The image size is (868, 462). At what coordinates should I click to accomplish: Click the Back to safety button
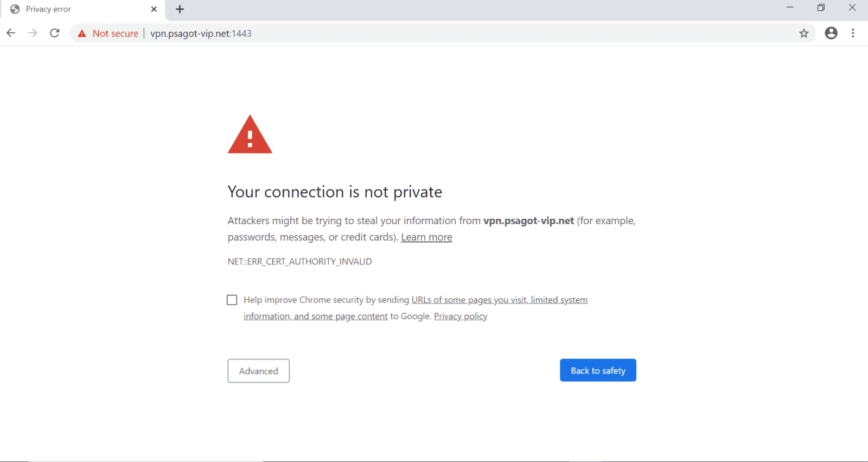(598, 370)
